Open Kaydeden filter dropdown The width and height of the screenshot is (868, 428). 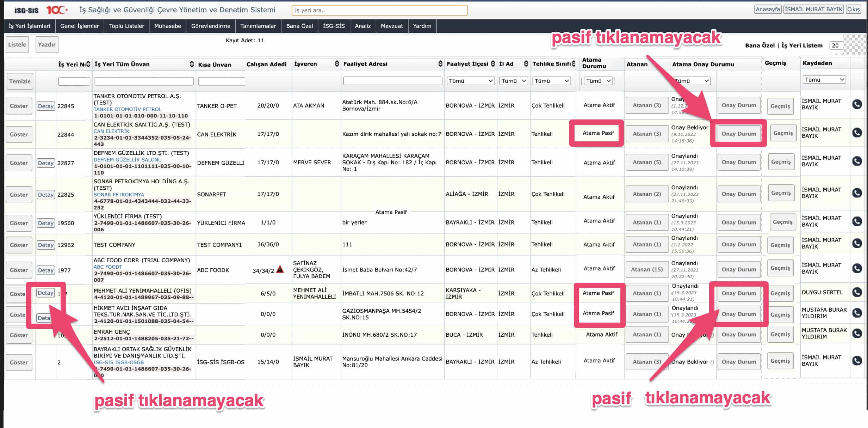pos(824,80)
